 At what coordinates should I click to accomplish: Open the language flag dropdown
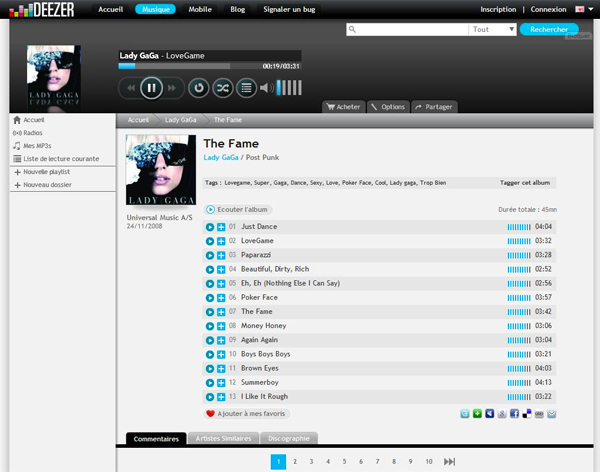584,9
